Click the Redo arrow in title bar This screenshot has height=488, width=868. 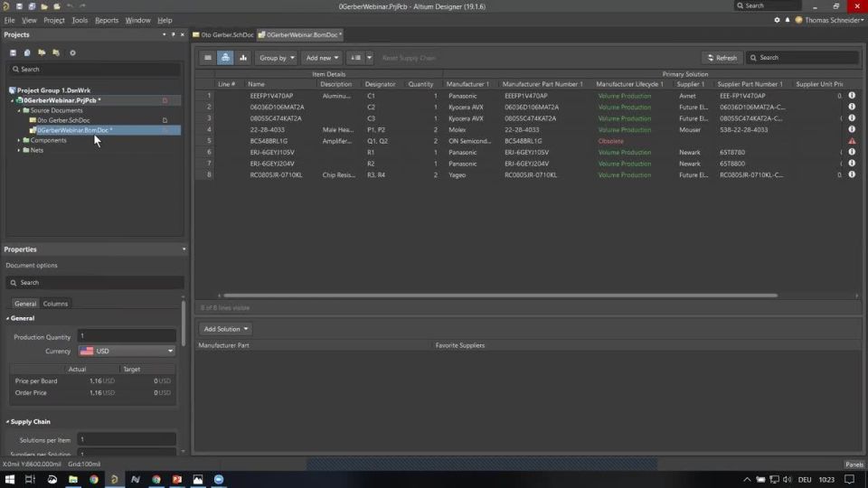(82, 6)
